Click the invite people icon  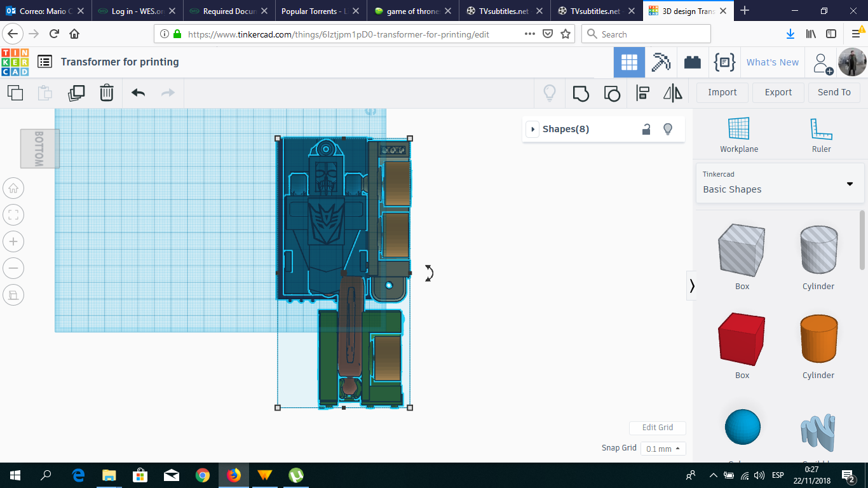coord(822,63)
